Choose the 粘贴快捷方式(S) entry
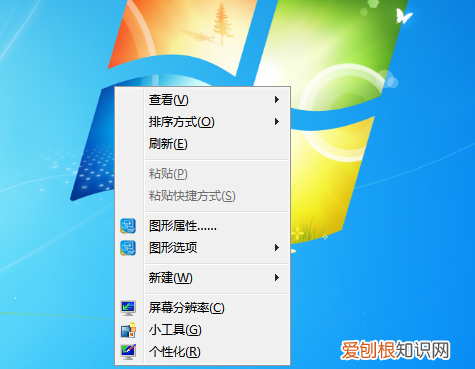475x369 pixels. point(202,196)
